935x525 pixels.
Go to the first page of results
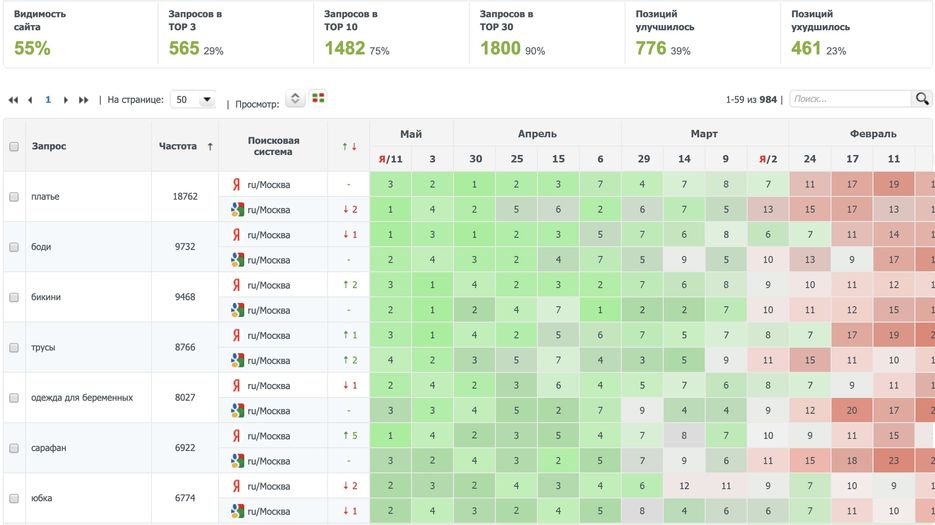pyautogui.click(x=13, y=100)
